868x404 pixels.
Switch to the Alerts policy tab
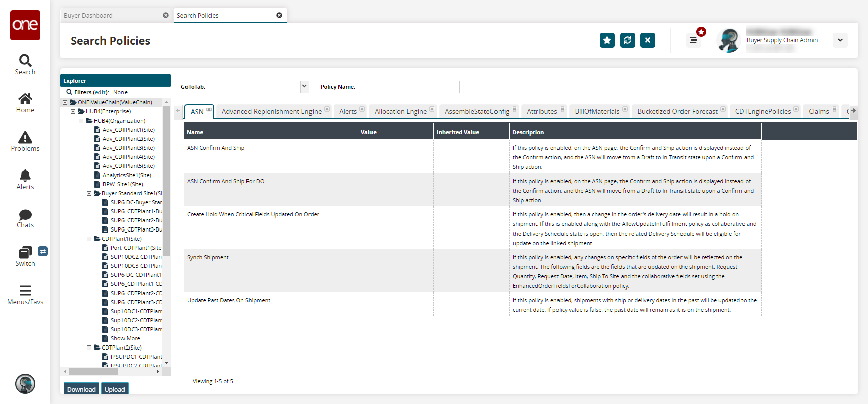(x=348, y=111)
